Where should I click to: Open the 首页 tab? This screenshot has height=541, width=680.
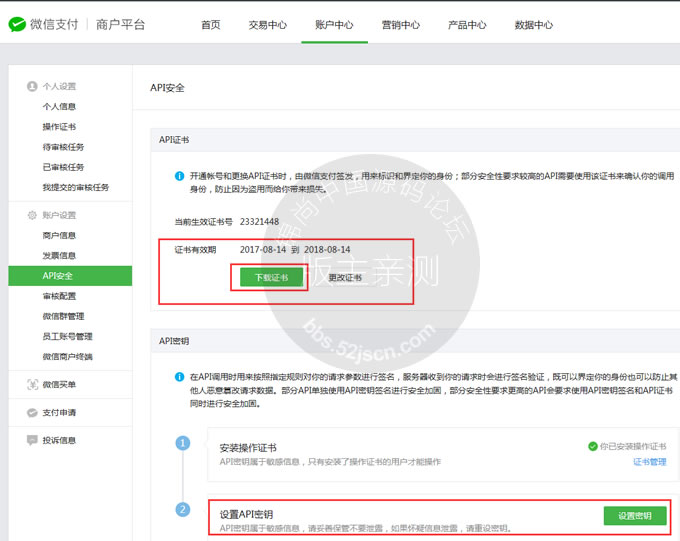pyautogui.click(x=210, y=25)
